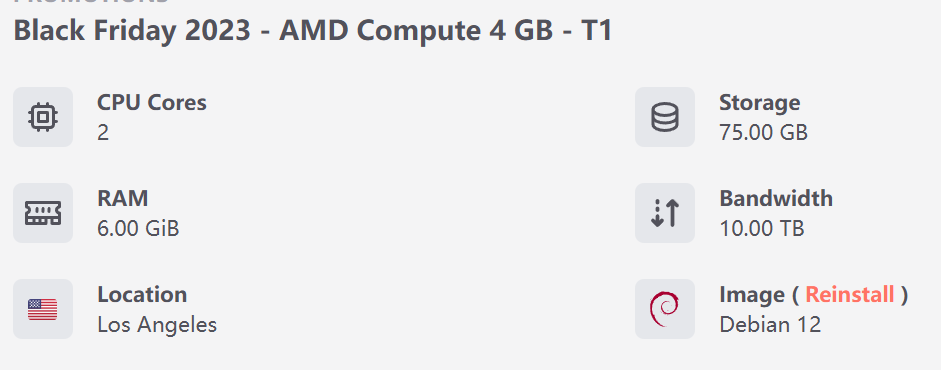This screenshot has width=941, height=370.
Task: Open the Reinstall image link
Action: (x=850, y=294)
